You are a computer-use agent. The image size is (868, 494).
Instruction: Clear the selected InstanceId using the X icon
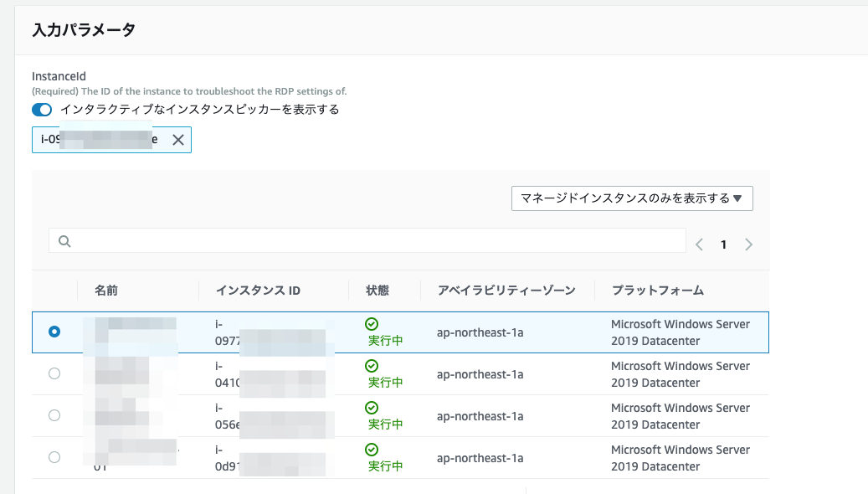click(177, 140)
